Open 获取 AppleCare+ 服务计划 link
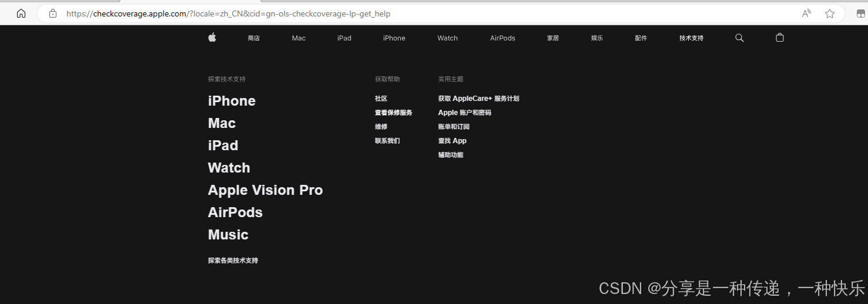Image resolution: width=868 pixels, height=304 pixels. point(478,99)
